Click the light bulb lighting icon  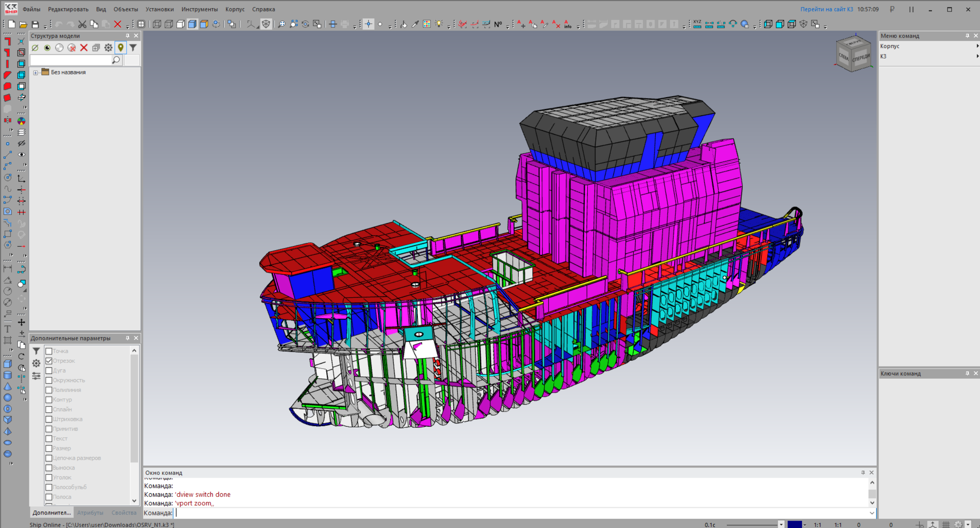(439, 25)
